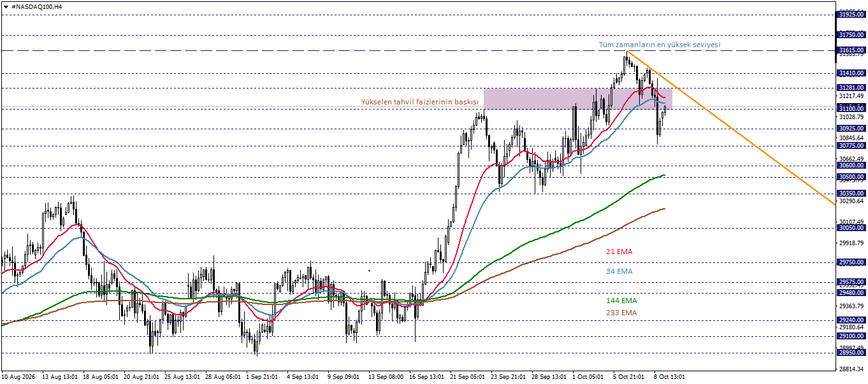Click the 30845.64 price scale value

(851, 138)
